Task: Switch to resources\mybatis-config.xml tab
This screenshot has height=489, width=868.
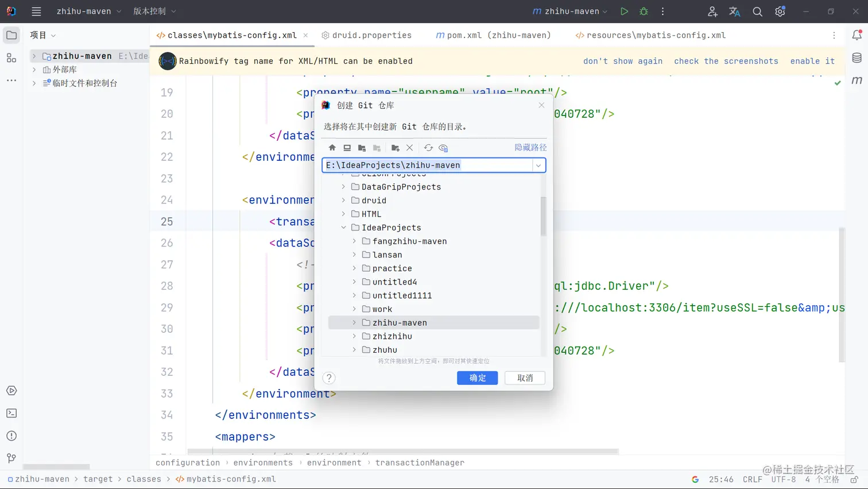Action: 650,36
